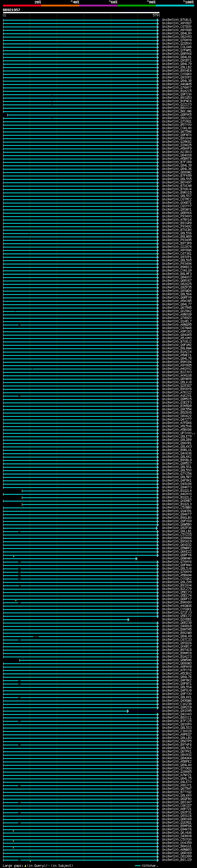Open hit UniRef100_Q38866
Image resolution: width=197 pixels, height=868 pixels.
point(176,538)
